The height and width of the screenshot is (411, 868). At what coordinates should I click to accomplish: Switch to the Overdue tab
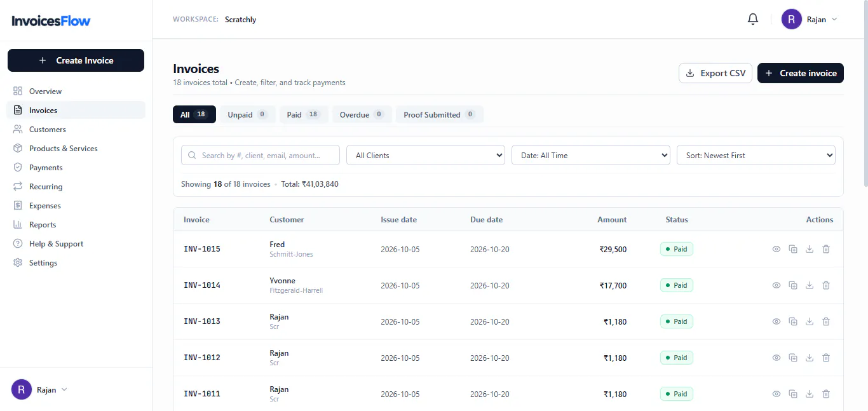(362, 114)
